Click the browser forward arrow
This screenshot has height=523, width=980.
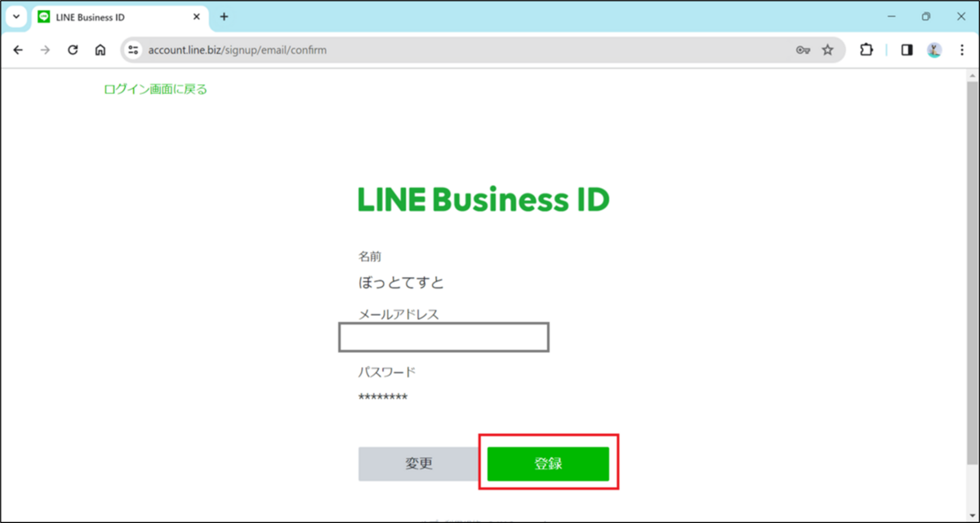[x=45, y=50]
